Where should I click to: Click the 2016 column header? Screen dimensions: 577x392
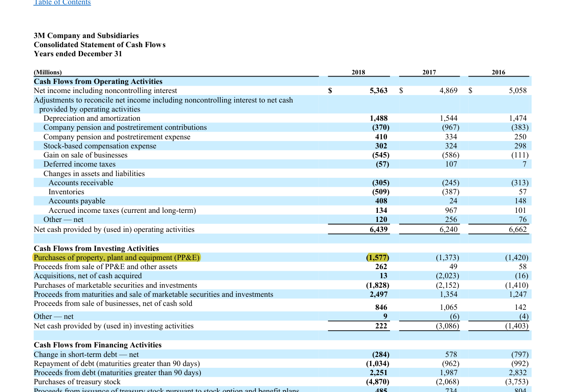click(498, 72)
